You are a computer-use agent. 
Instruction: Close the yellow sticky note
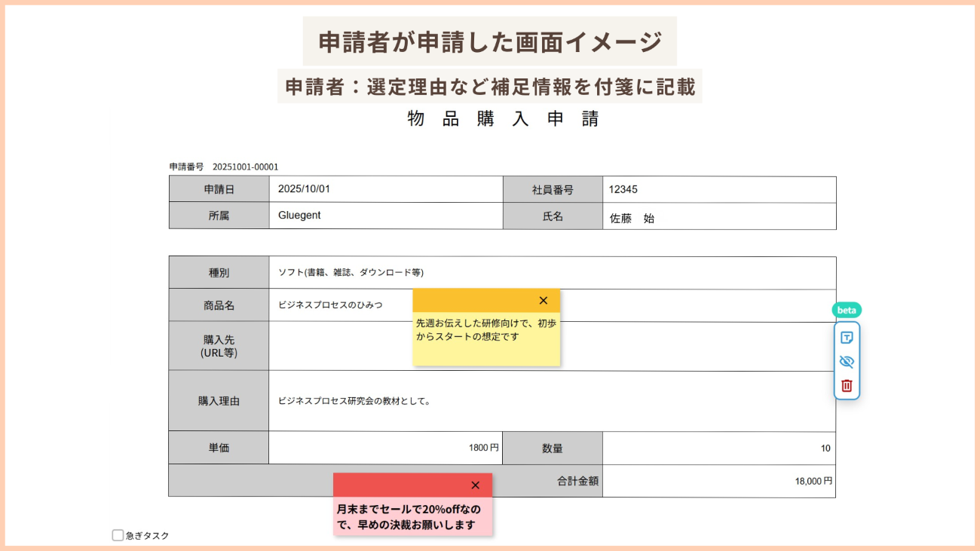point(544,301)
